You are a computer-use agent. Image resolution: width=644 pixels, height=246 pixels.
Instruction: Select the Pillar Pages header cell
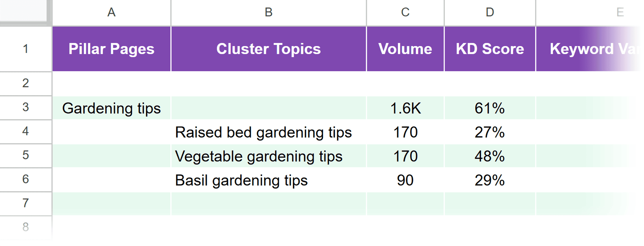click(x=111, y=48)
